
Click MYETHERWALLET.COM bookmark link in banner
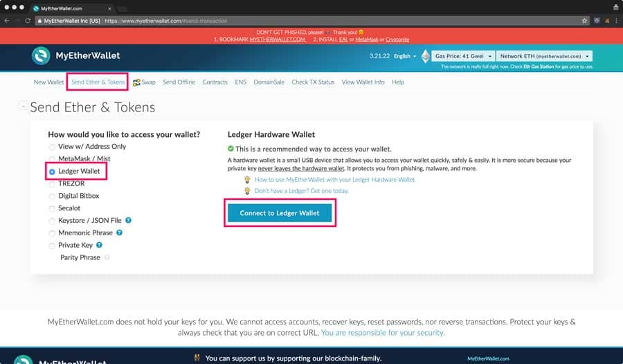[278, 39]
